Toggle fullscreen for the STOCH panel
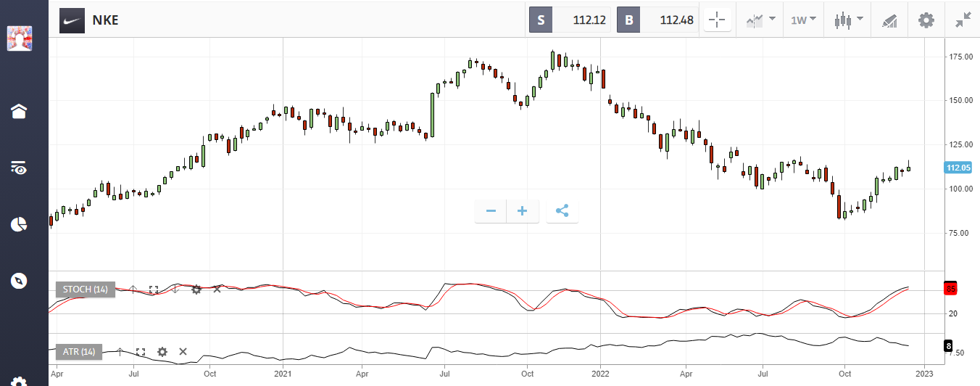The height and width of the screenshot is (386, 980). (154, 289)
